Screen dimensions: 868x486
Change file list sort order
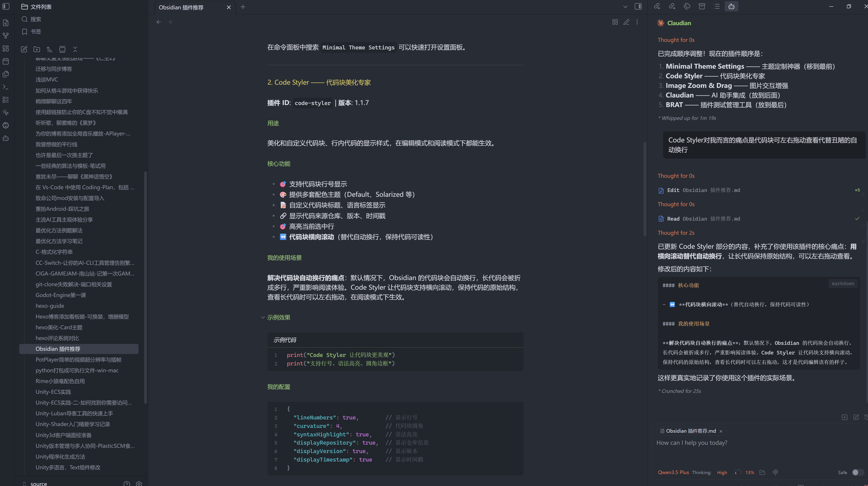50,49
